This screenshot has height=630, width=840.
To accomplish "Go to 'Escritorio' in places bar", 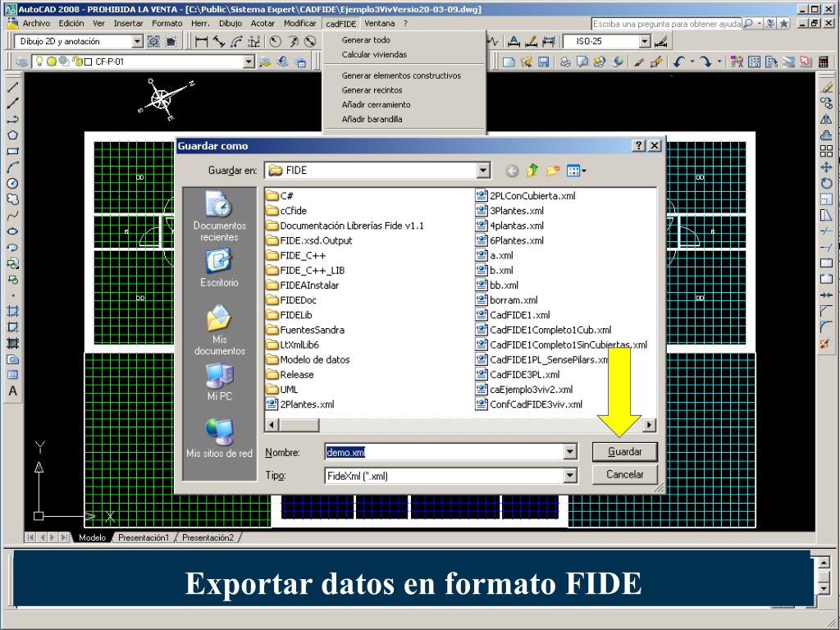I will [219, 268].
